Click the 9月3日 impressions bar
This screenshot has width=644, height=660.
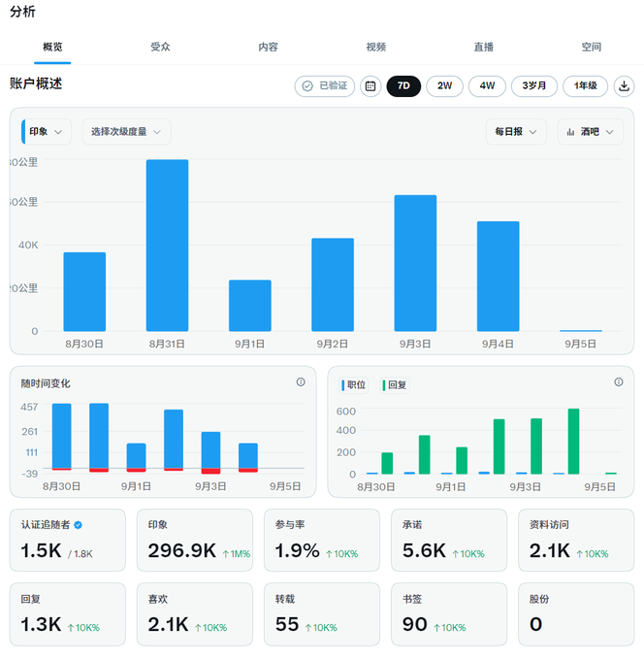[415, 263]
